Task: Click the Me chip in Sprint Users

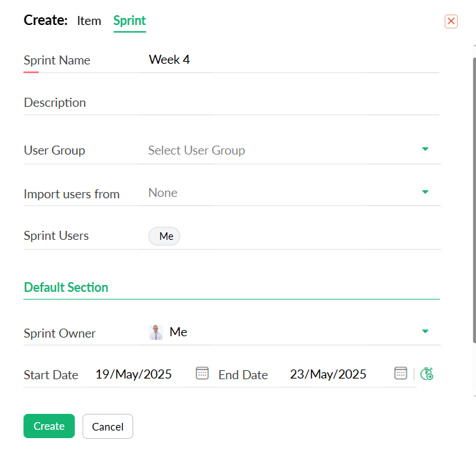Action: point(165,236)
